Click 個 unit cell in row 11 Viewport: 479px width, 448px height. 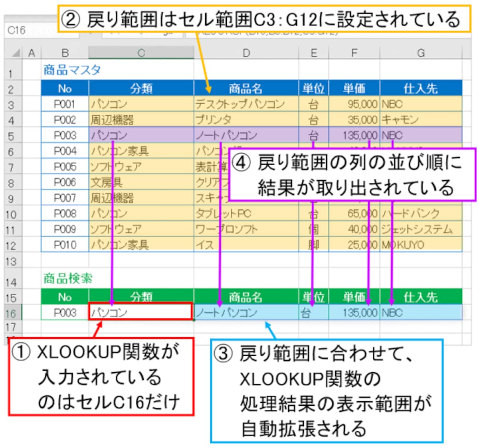pos(314,229)
